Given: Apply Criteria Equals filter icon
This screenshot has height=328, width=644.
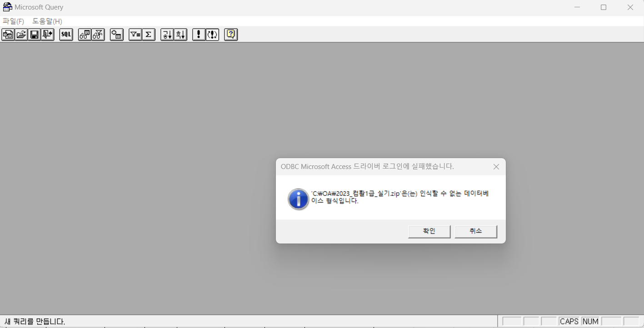Looking at the screenshot, I should point(135,35).
